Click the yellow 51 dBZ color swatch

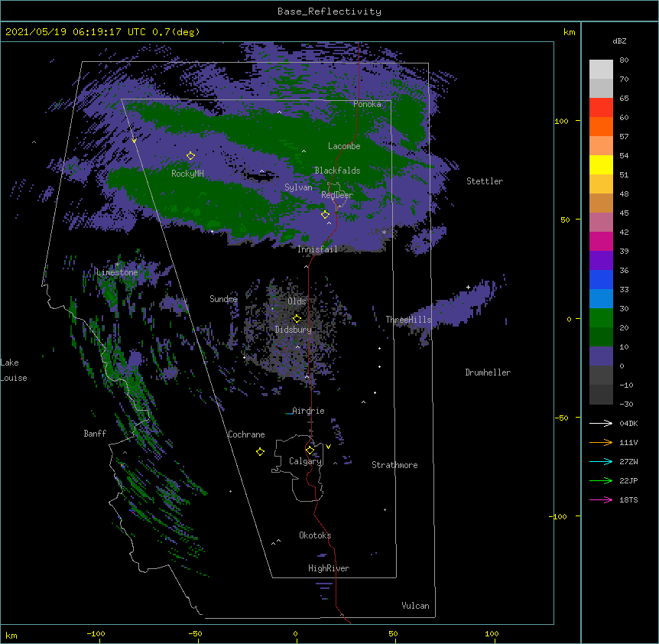click(601, 164)
